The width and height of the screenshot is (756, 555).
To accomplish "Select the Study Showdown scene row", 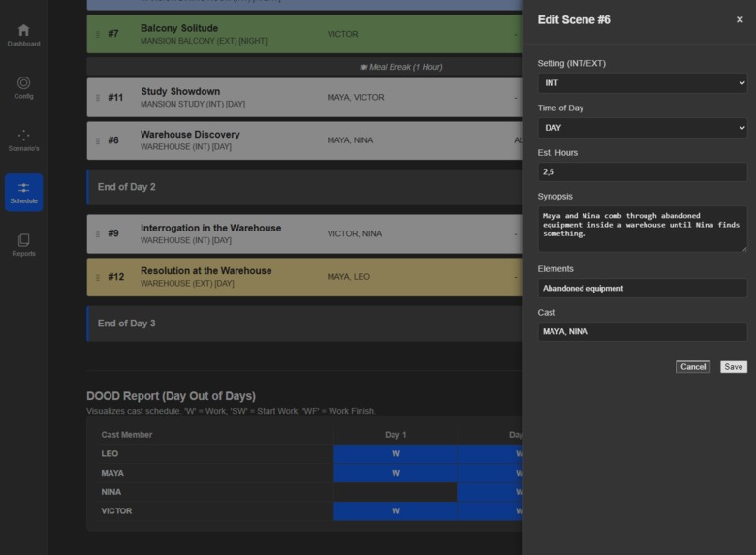I will 304,97.
